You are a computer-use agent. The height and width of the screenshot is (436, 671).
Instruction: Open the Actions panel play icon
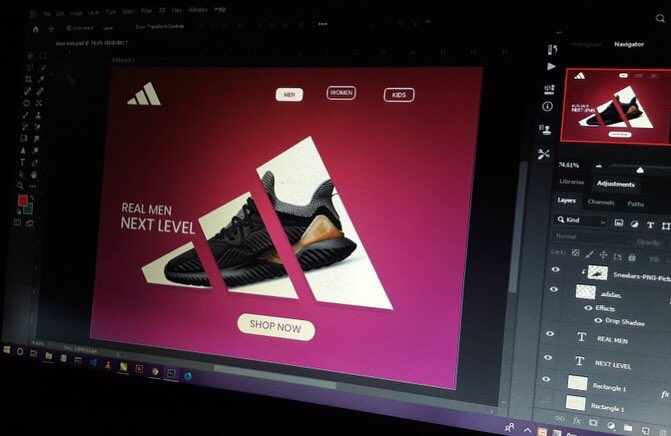[x=551, y=66]
